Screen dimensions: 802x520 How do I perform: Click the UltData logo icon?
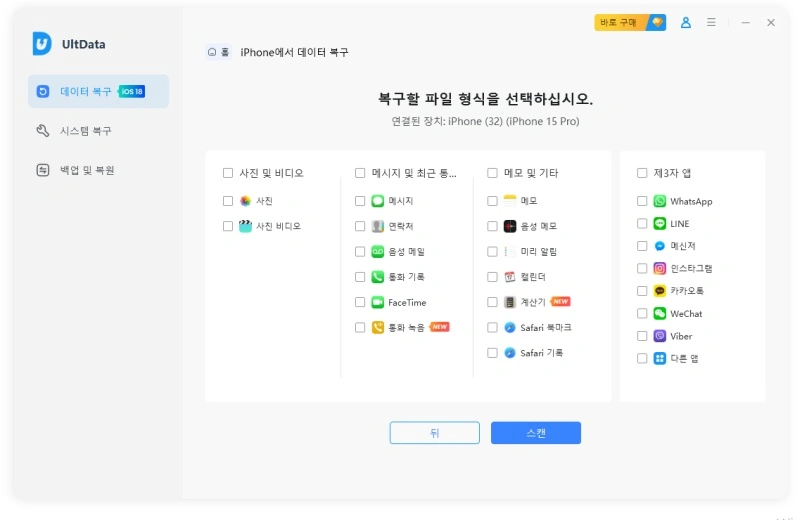(41, 44)
